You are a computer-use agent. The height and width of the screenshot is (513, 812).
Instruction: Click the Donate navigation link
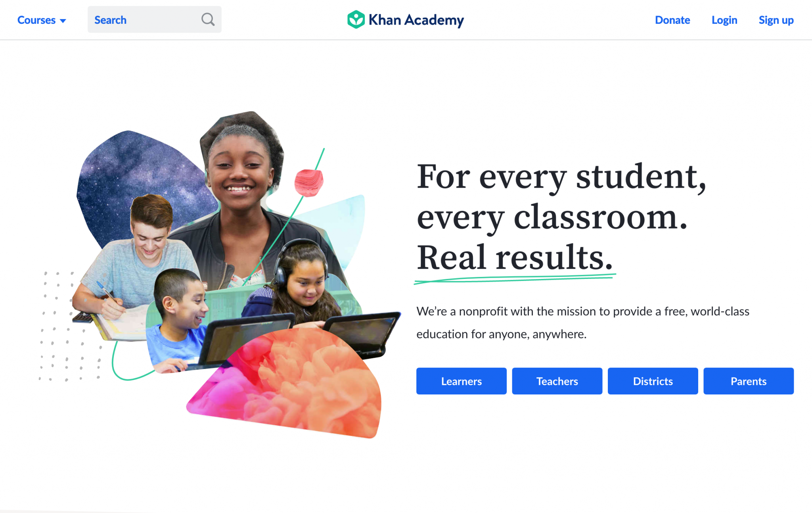[672, 19]
